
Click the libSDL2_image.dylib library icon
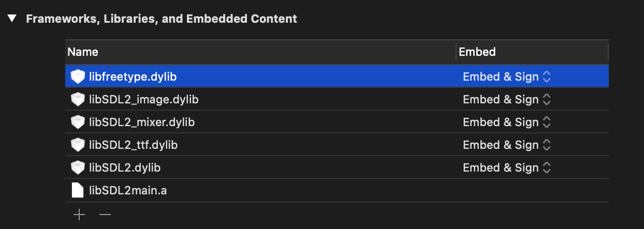pyautogui.click(x=78, y=100)
